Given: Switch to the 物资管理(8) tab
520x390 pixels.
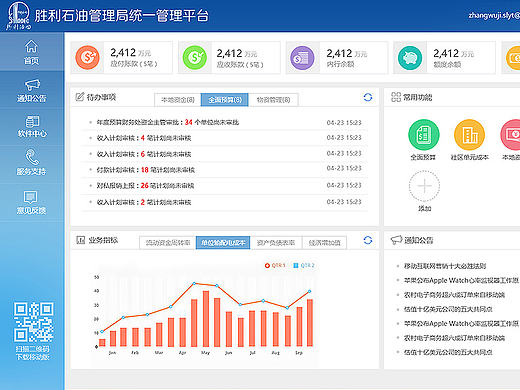Looking at the screenshot, I should point(273,100).
